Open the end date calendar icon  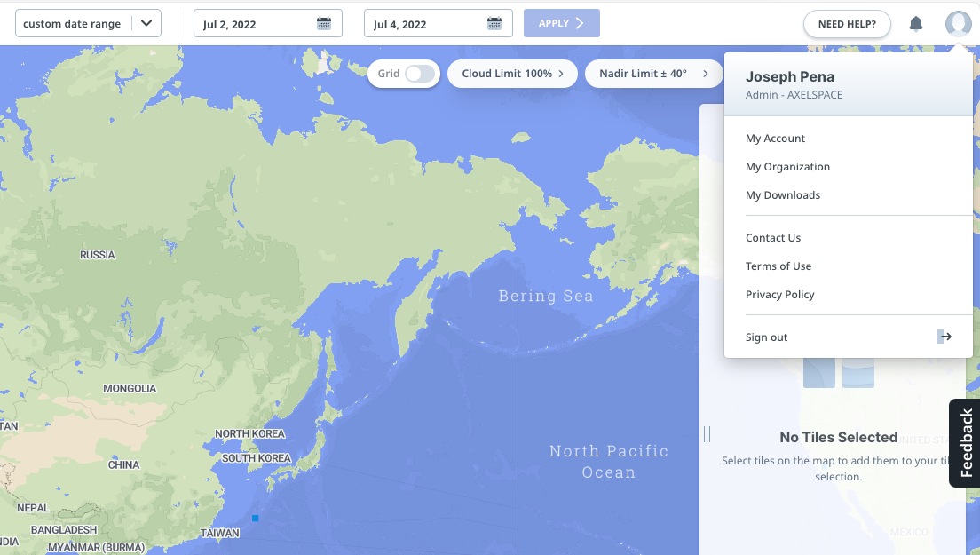494,24
